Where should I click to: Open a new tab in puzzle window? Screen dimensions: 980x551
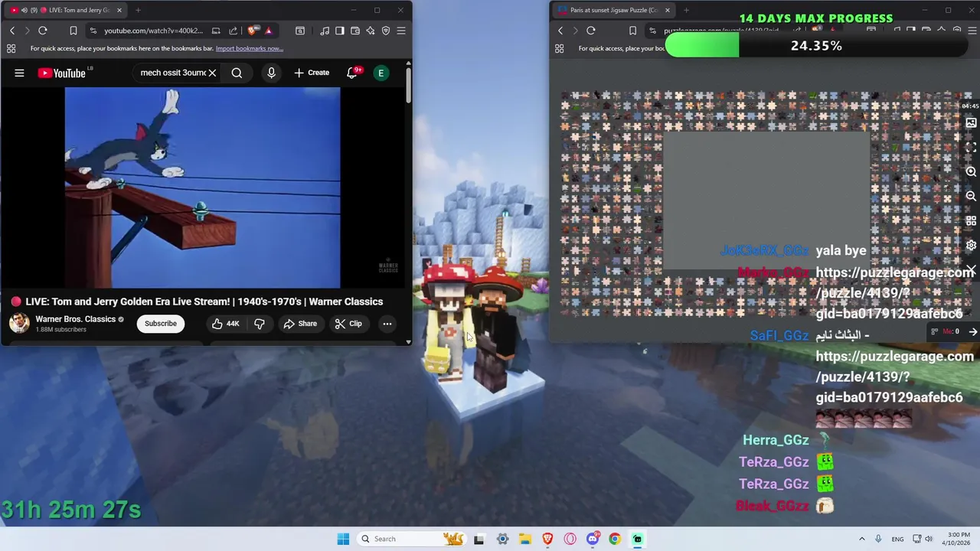click(x=686, y=10)
